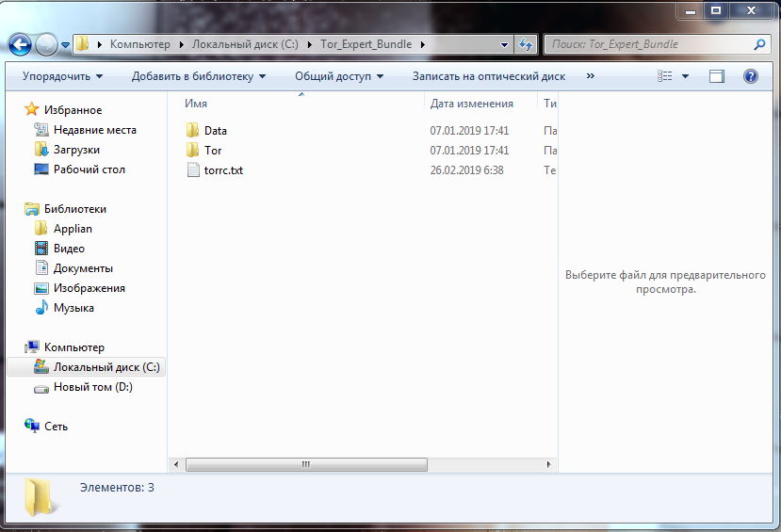The image size is (781, 532).
Task: Change the view with the view icon
Action: 665,76
